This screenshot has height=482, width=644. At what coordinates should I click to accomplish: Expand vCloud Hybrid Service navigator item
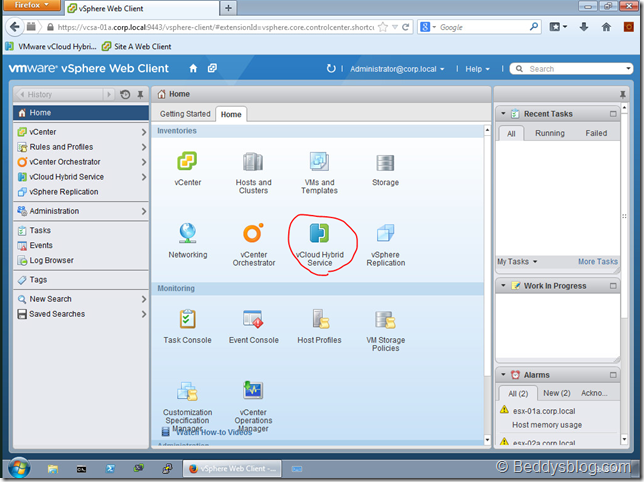click(143, 177)
